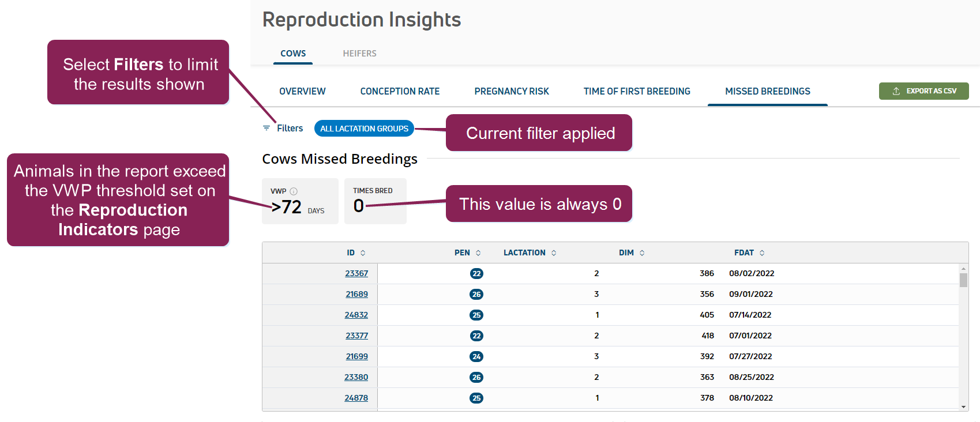This screenshot has width=980, height=422.
Task: Open the Conception Rate tab
Action: pos(400,92)
